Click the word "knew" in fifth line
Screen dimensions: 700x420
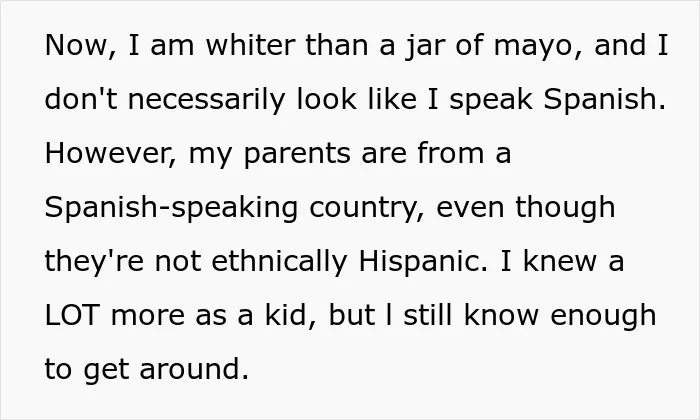click(x=560, y=261)
